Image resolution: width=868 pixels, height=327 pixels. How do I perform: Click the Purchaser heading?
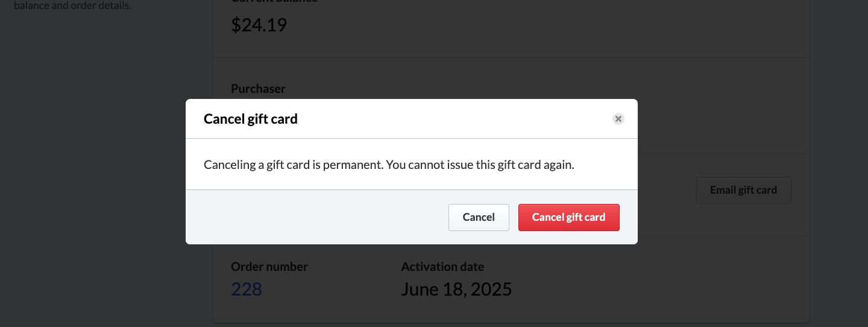258,89
